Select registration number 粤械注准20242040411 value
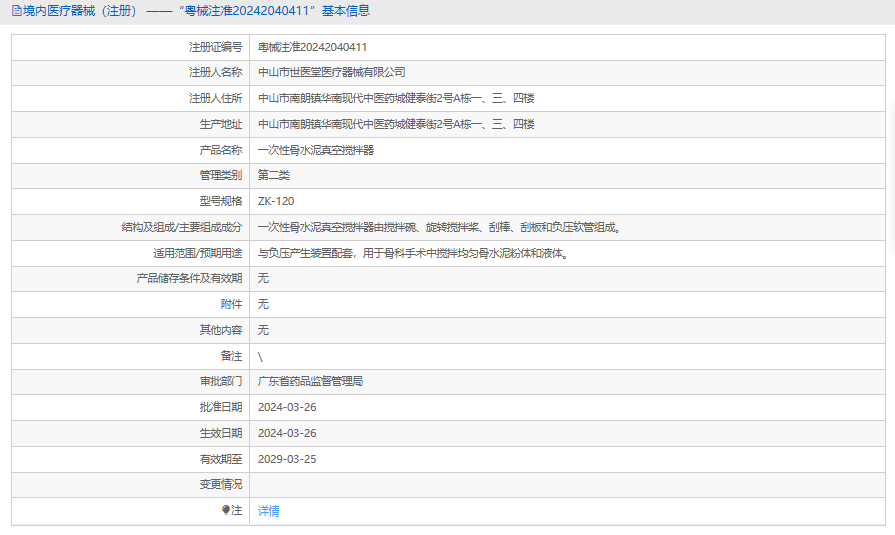This screenshot has width=895, height=535. coord(312,47)
